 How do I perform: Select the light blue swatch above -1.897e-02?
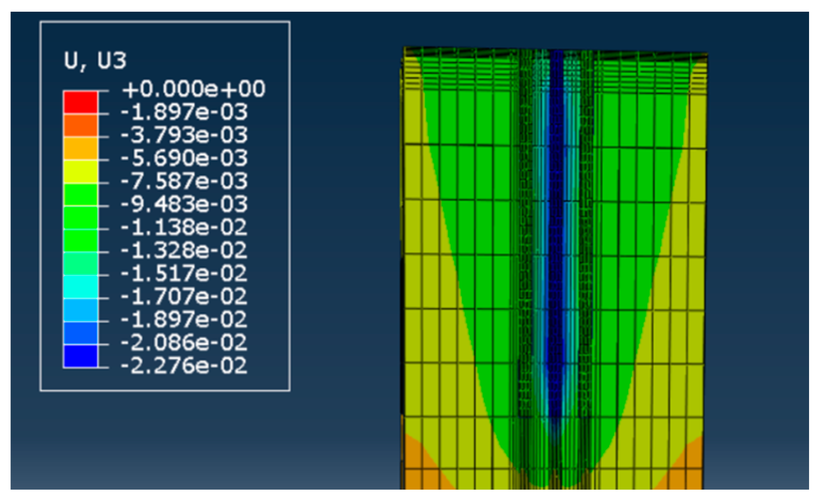80,310
